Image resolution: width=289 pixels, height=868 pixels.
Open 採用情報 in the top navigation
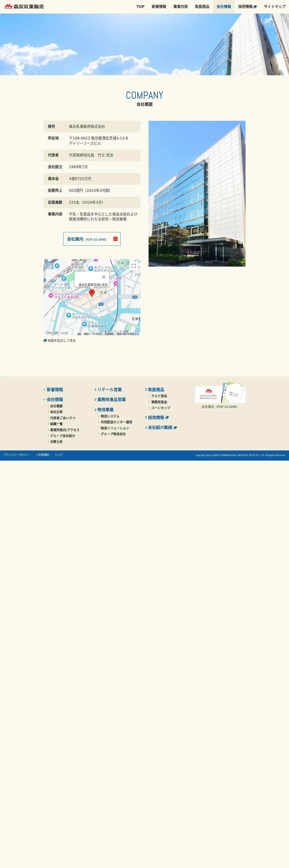pyautogui.click(x=247, y=7)
